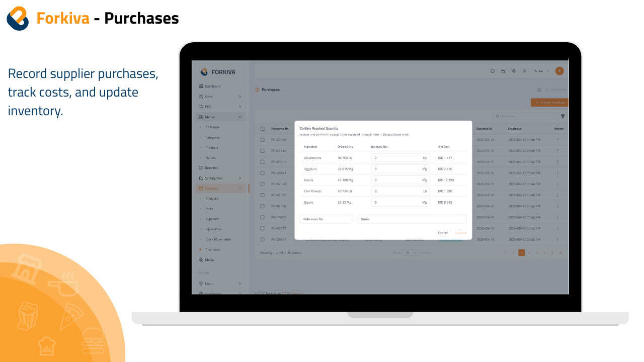
Task: Open the filter icon beside search bar
Action: pos(562,116)
